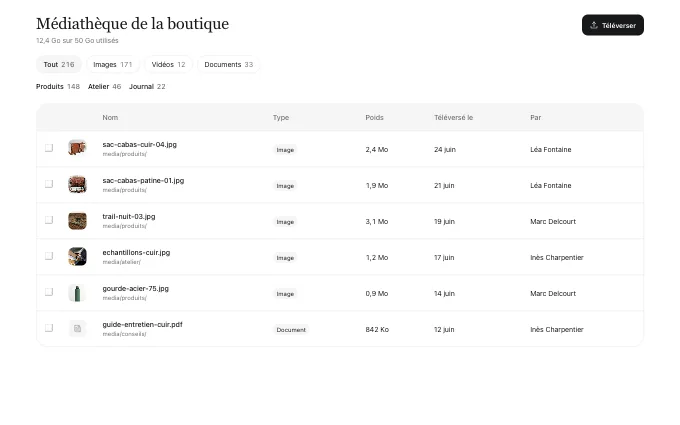This screenshot has width=680, height=425.
Task: Switch to the Vidéos 12 tab
Action: [x=168, y=65]
